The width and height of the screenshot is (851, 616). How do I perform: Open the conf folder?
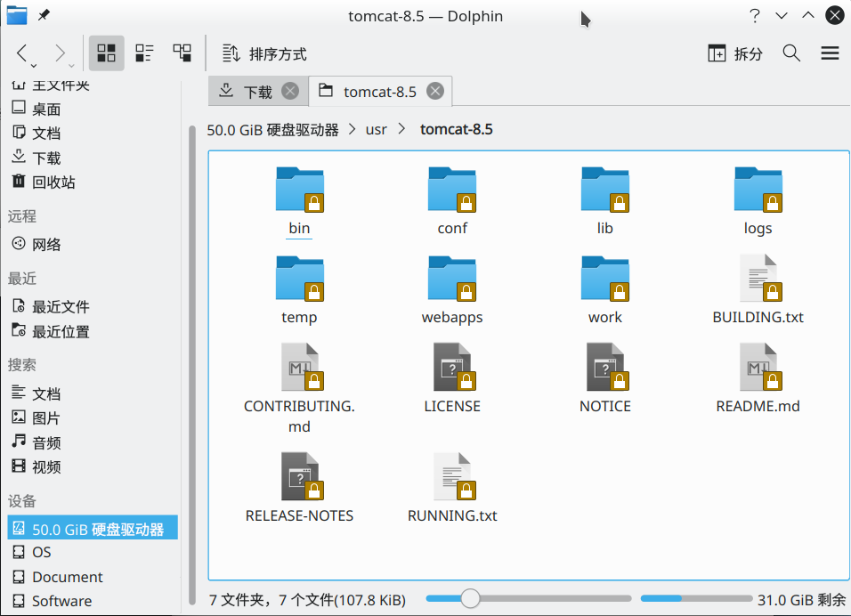click(452, 201)
